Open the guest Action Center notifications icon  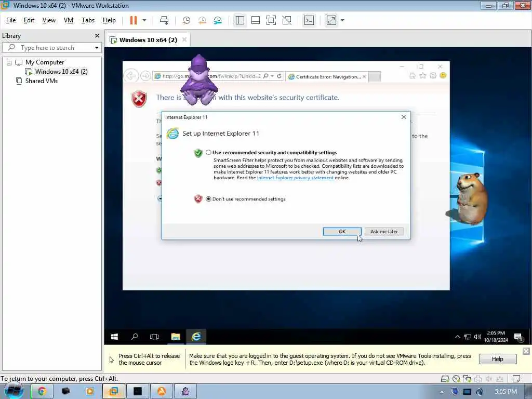518,337
